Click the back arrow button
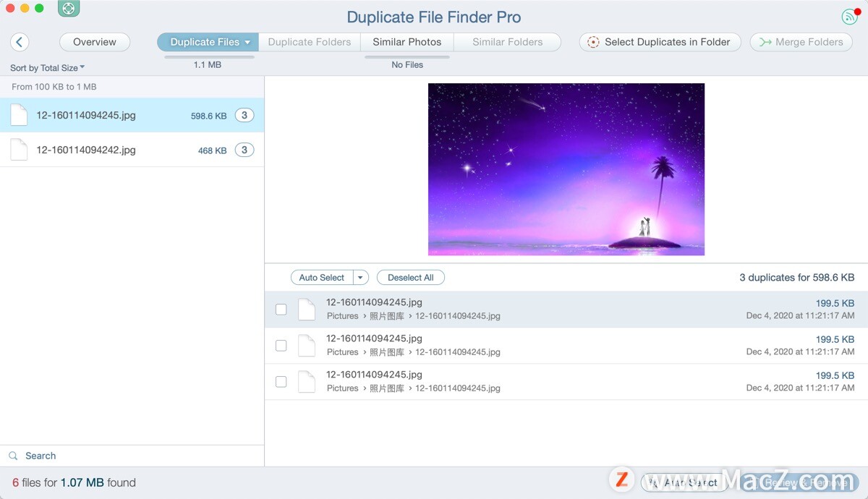Screen dimensions: 868x499 coord(20,42)
